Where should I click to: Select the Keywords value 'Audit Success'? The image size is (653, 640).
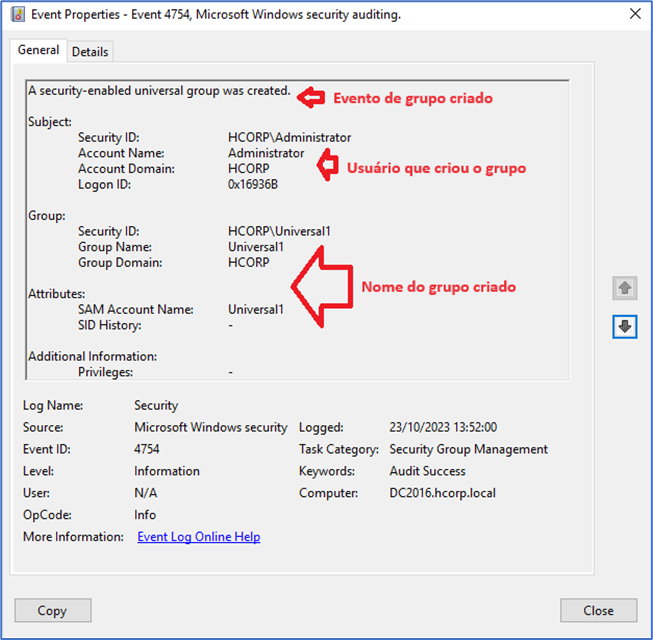click(427, 471)
